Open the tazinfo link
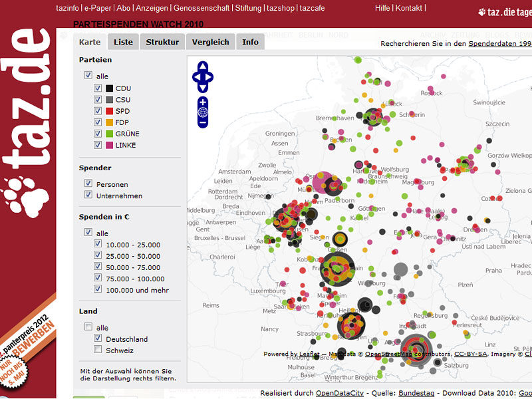 [x=68, y=8]
